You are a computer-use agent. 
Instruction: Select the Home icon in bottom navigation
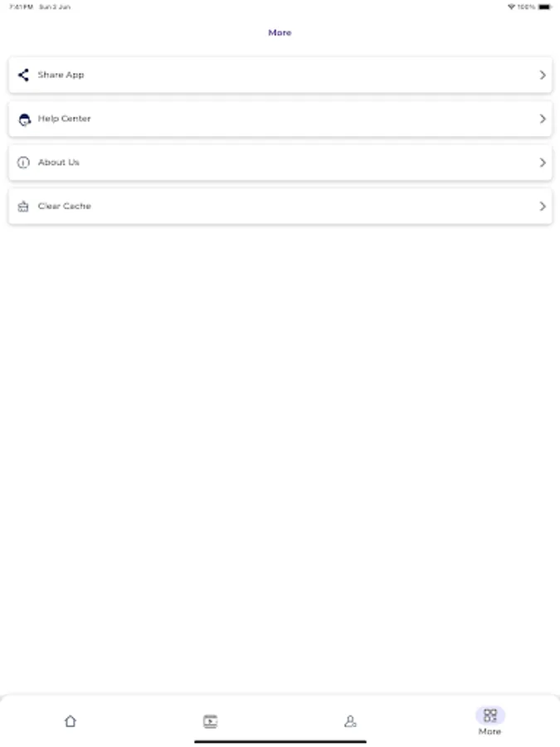70,720
